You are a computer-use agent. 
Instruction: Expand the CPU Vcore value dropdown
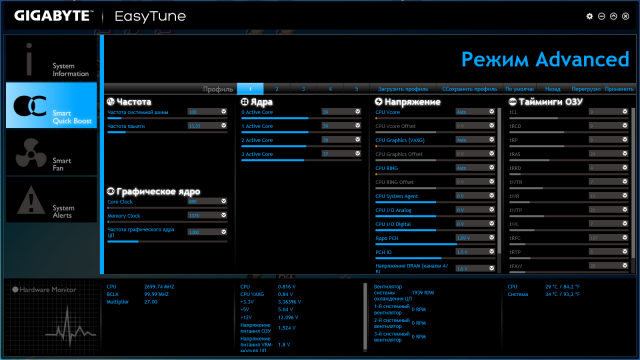491,111
